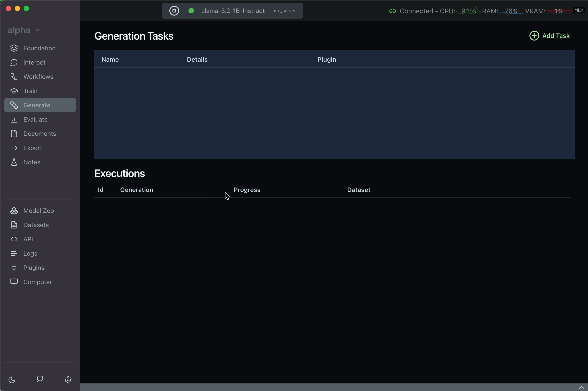Select the Train graduation cap icon
The image size is (588, 391).
click(14, 91)
